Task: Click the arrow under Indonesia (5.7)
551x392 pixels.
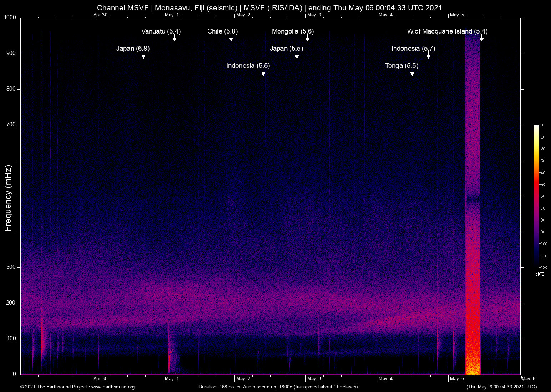Action: tap(428, 56)
